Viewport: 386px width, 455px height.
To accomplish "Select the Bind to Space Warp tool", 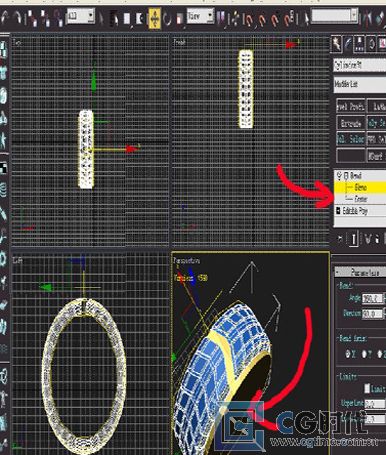I will tap(58, 18).
